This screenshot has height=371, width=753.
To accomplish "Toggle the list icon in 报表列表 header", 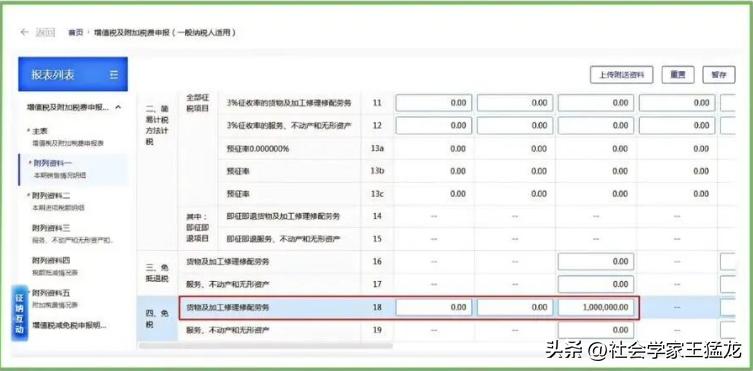I will coord(114,75).
